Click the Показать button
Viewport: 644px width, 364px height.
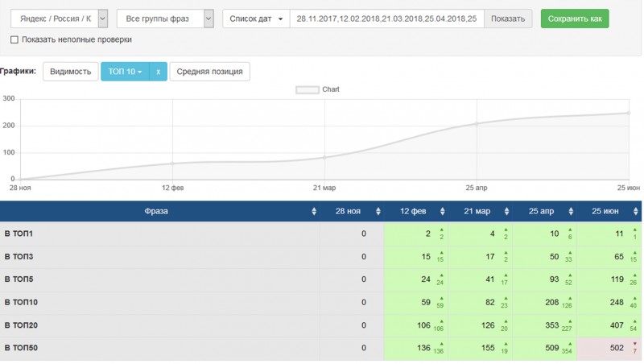point(508,19)
